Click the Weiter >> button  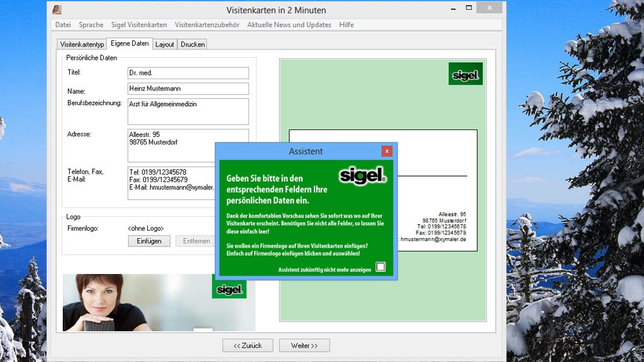[304, 346]
